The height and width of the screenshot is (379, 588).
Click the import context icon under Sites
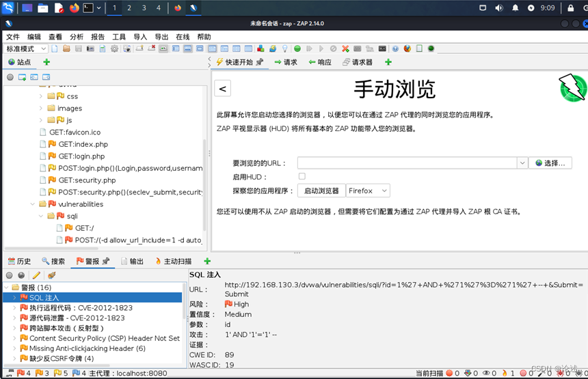34,77
